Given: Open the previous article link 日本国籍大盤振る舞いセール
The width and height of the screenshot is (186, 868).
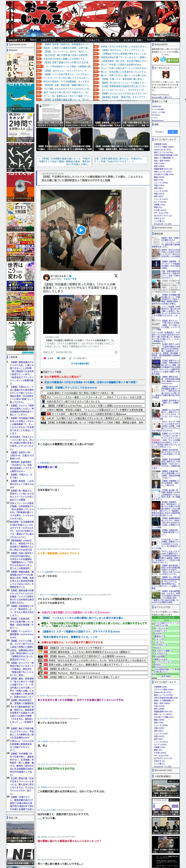Looking at the screenshot, I should 64,161.
